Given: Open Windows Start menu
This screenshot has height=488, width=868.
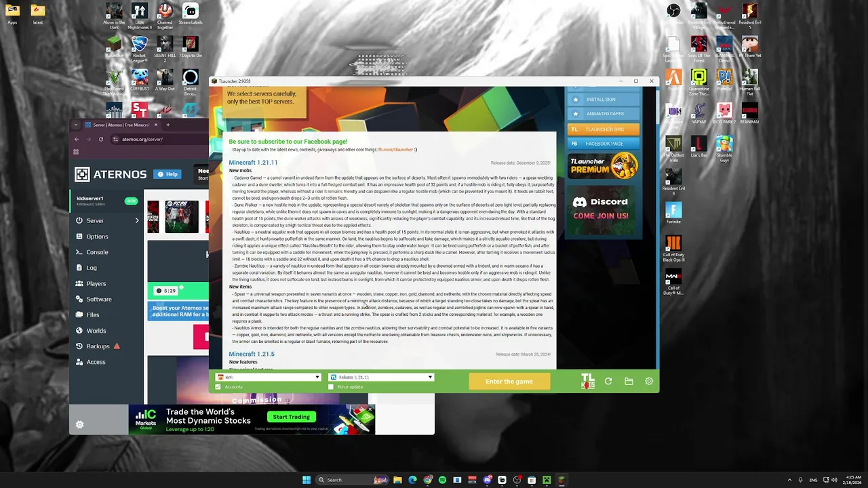Looking at the screenshot, I should pyautogui.click(x=307, y=480).
